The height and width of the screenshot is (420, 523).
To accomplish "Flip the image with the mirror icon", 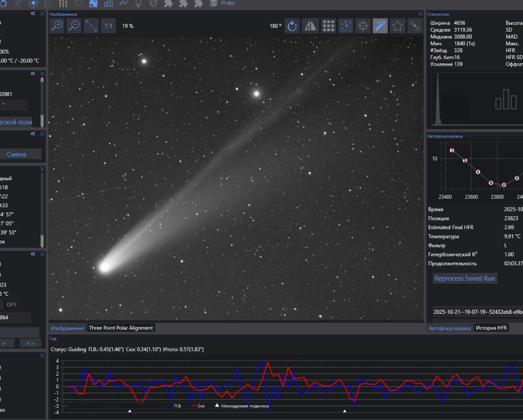I will [x=310, y=26].
